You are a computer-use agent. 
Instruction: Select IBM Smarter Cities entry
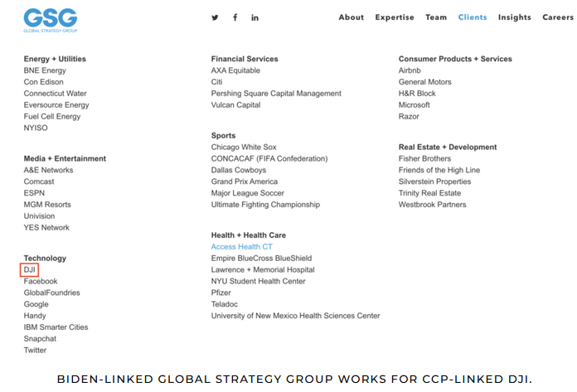click(56, 327)
